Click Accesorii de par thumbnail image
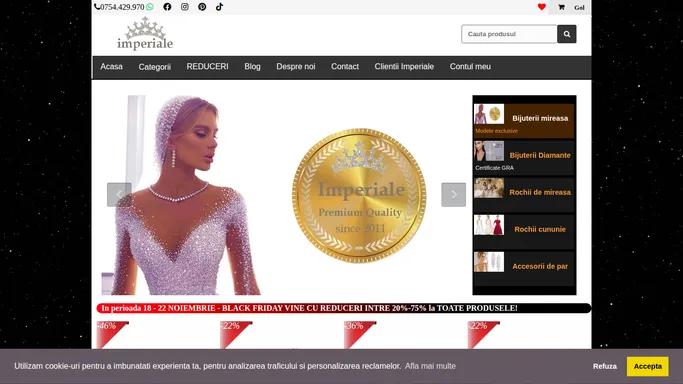 tap(489, 262)
